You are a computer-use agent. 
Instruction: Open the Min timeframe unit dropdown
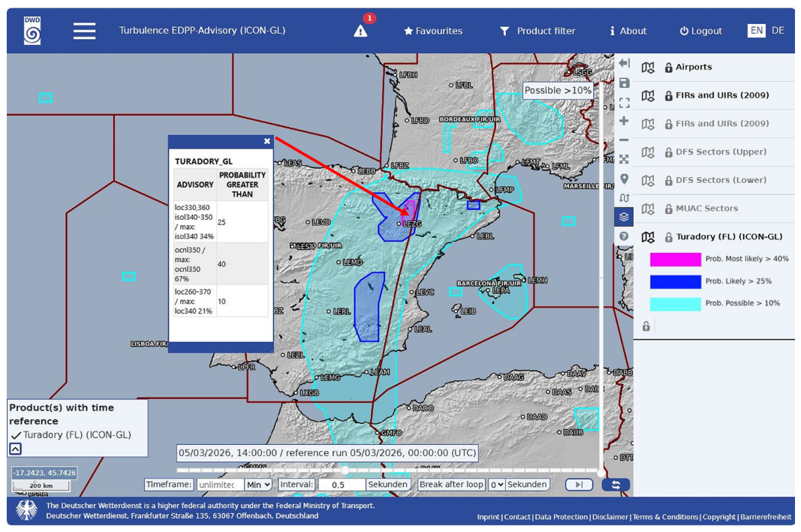click(x=258, y=485)
